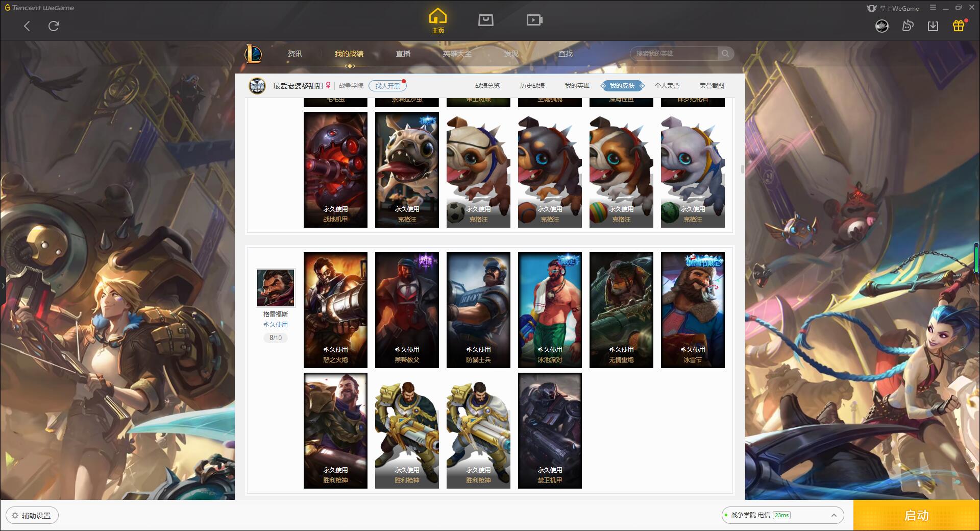Open the 黑帮教父 skin thumbnail
Image resolution: width=980 pixels, height=531 pixels.
(407, 310)
